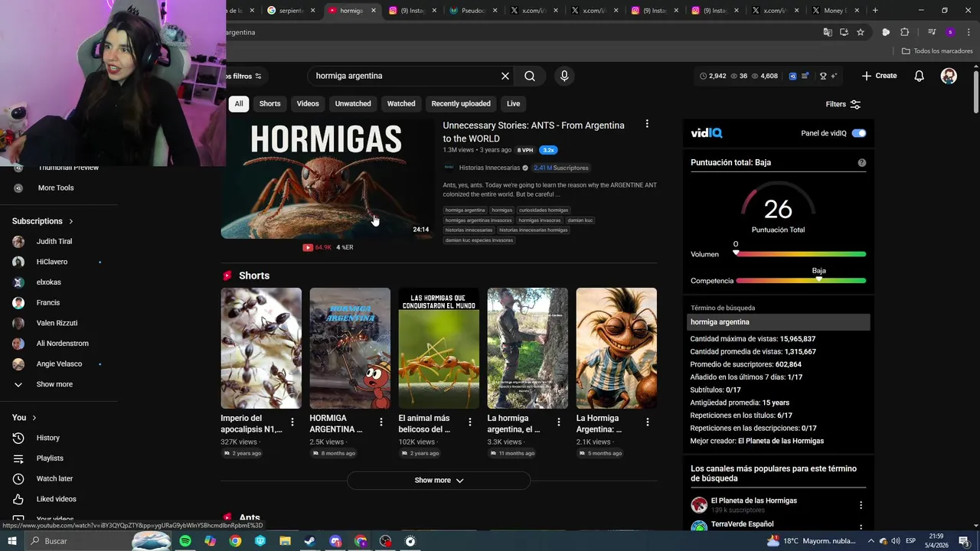Click the Volumen score bar
Image resolution: width=980 pixels, height=551 pixels.
[801, 254]
